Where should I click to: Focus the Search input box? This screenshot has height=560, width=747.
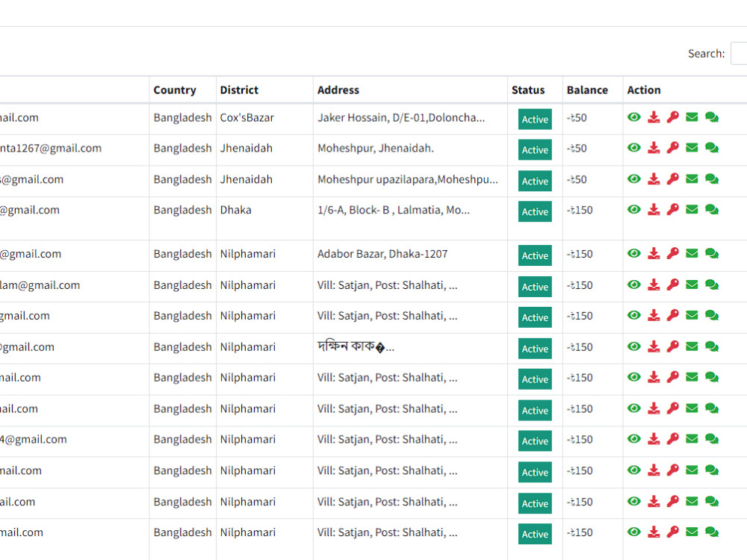[x=739, y=53]
